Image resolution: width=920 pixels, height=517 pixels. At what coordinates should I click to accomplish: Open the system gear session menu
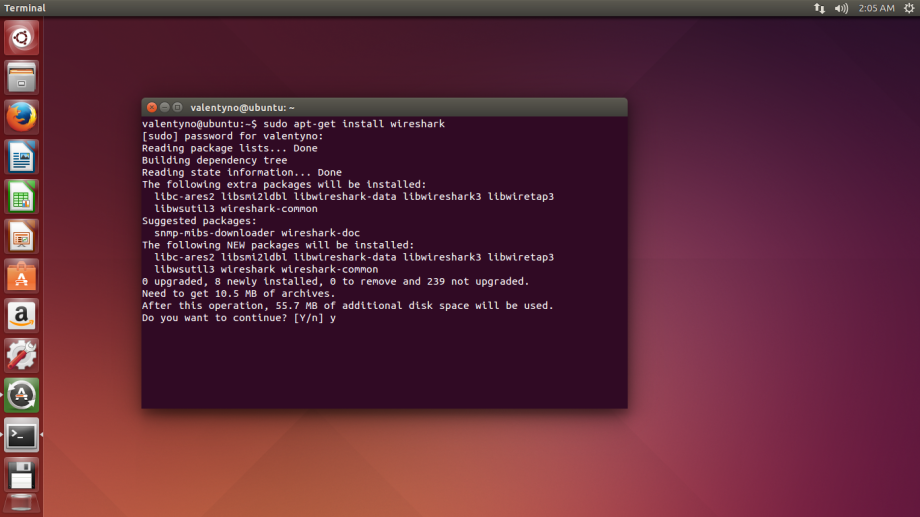point(908,8)
